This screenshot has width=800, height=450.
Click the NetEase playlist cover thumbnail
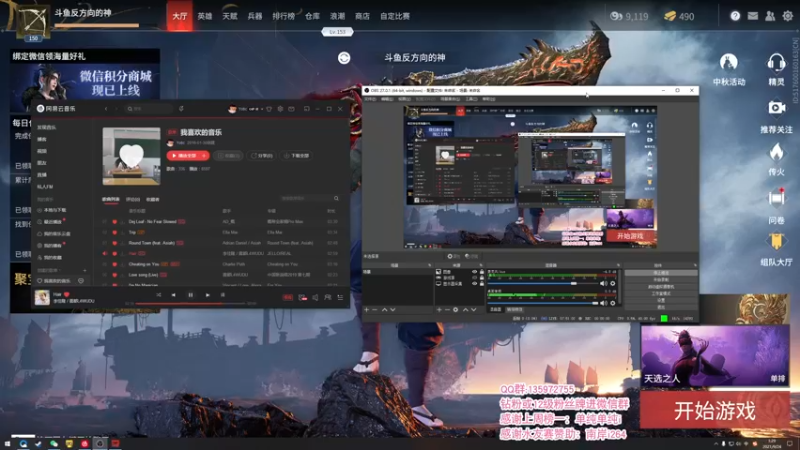[131, 156]
